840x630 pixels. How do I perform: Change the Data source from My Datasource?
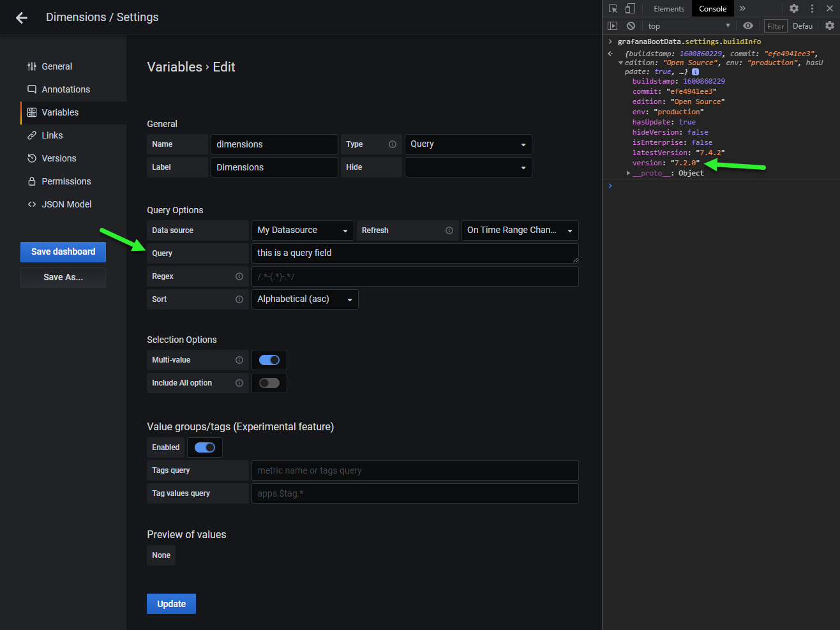coord(302,230)
